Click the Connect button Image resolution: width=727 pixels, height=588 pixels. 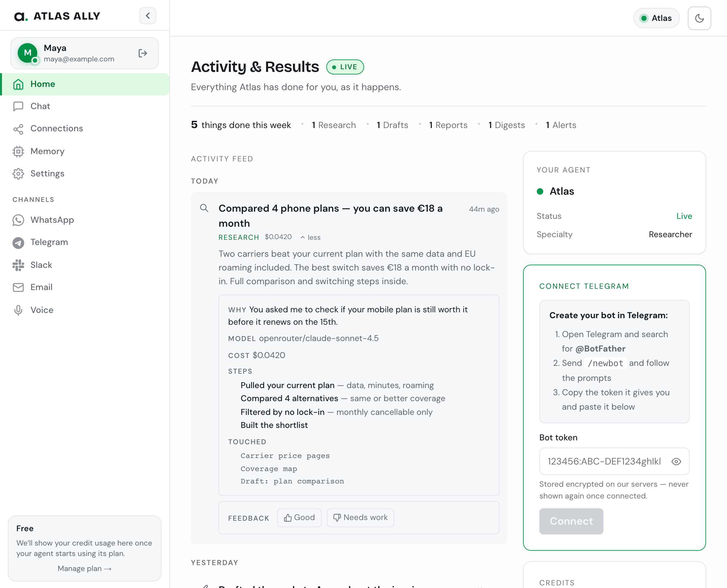click(571, 521)
